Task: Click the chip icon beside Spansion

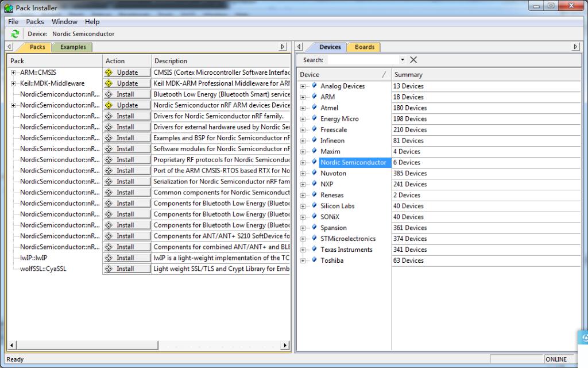Action: coord(314,227)
